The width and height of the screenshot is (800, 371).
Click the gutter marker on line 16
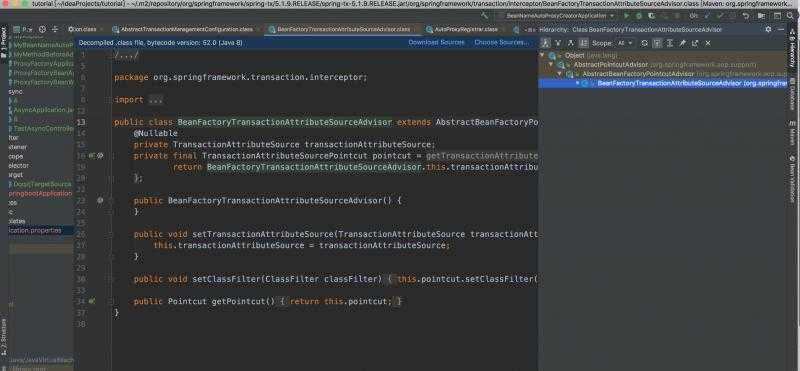[92, 156]
